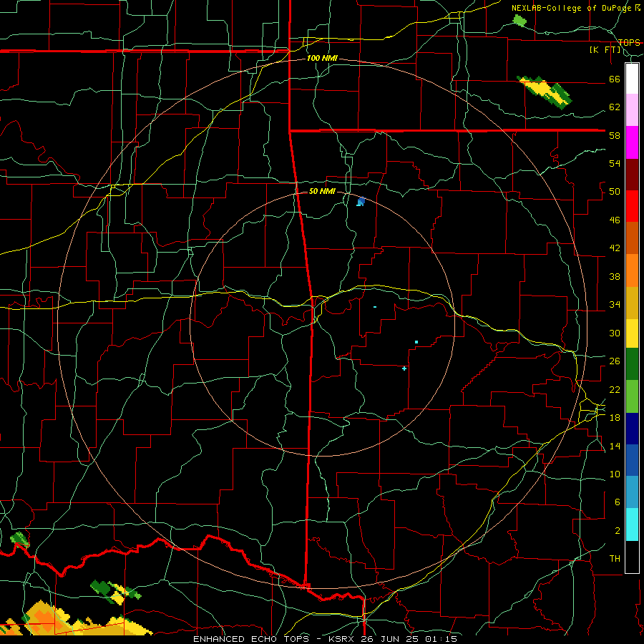Click the yellow-green echo outside the ring, northeast
Image resolution: width=644 pixels, height=644 pixels.
[x=545, y=92]
